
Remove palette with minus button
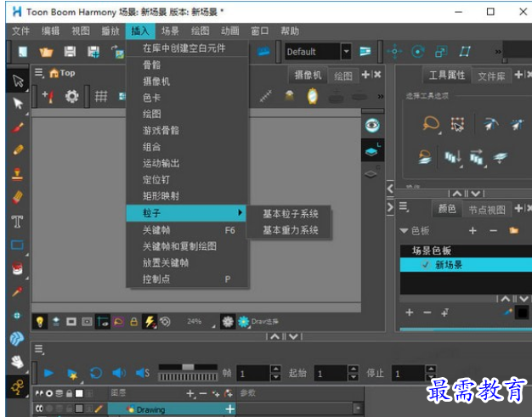tap(493, 231)
